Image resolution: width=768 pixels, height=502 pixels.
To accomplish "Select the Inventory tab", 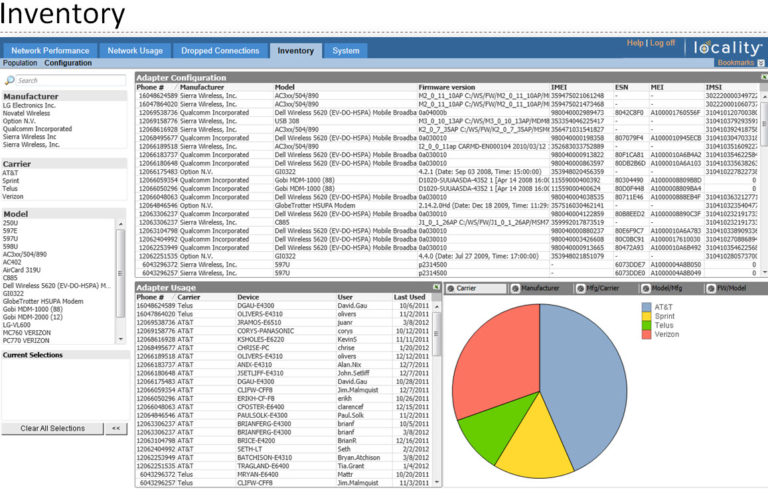I will pos(295,50).
